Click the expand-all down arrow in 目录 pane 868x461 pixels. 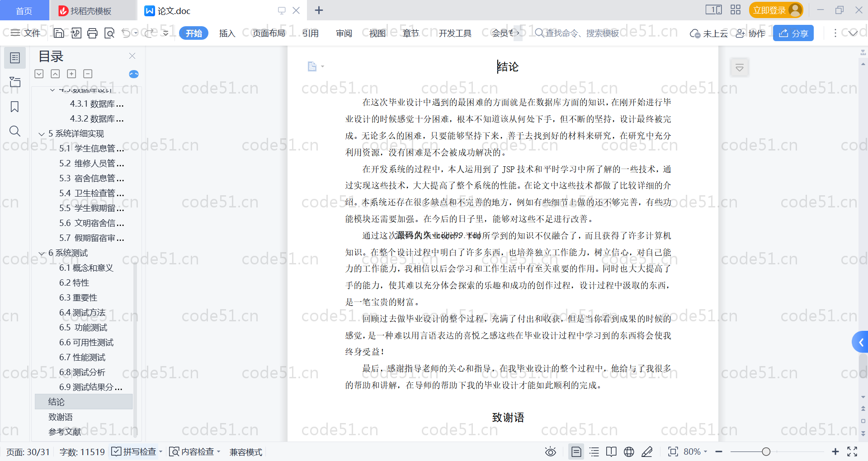tap(39, 74)
